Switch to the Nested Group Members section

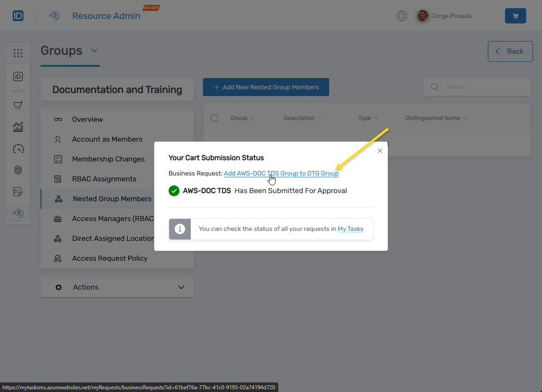point(112,198)
